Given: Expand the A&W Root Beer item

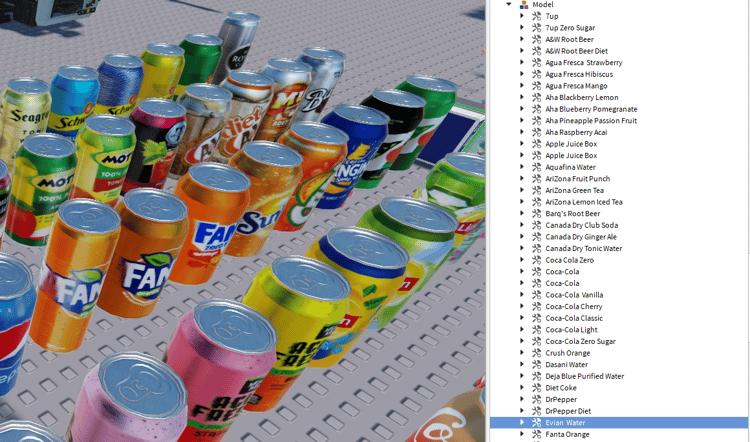Looking at the screenshot, I should click(x=522, y=39).
